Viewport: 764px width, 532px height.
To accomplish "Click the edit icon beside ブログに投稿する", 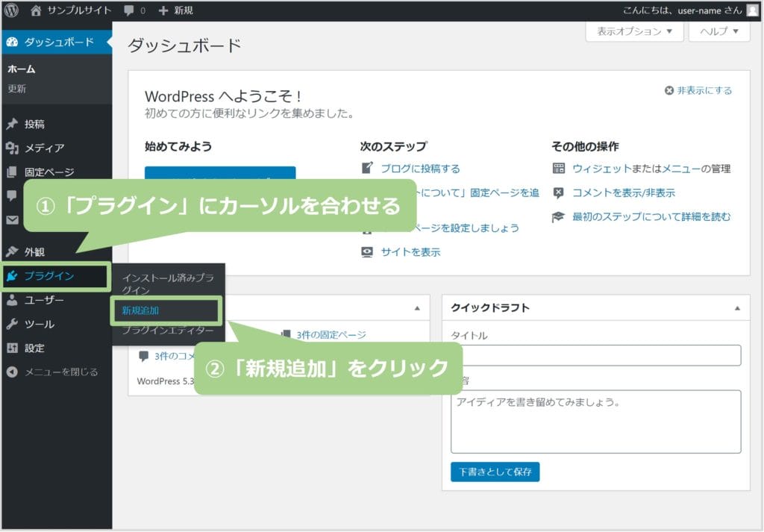I will pos(367,168).
